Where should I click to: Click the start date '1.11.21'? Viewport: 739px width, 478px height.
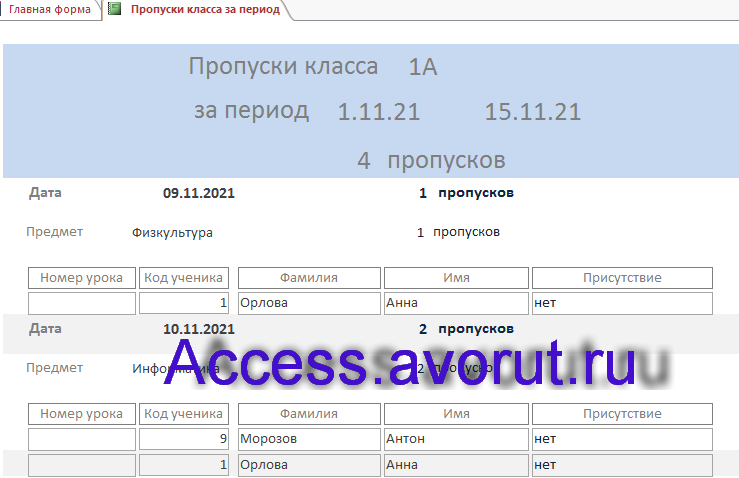(378, 112)
